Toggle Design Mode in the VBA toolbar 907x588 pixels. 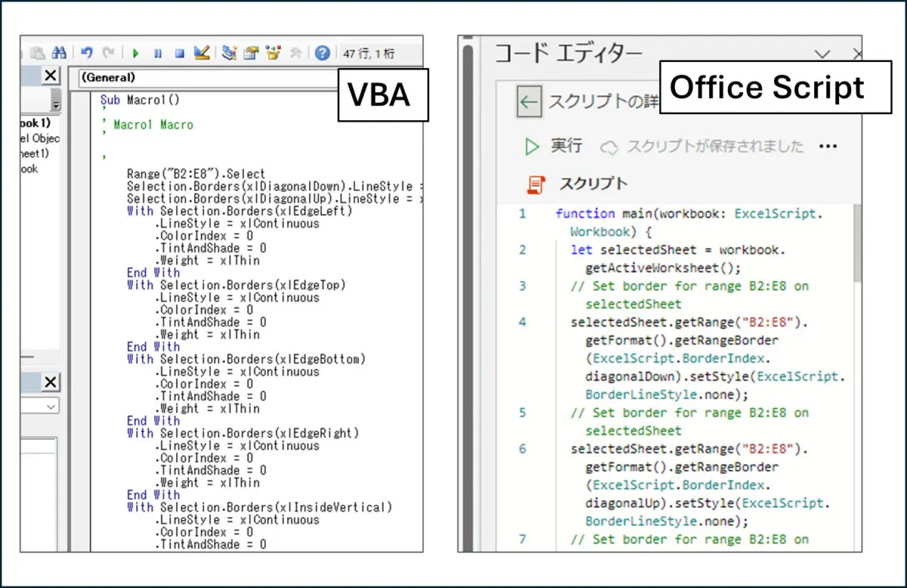(x=201, y=53)
